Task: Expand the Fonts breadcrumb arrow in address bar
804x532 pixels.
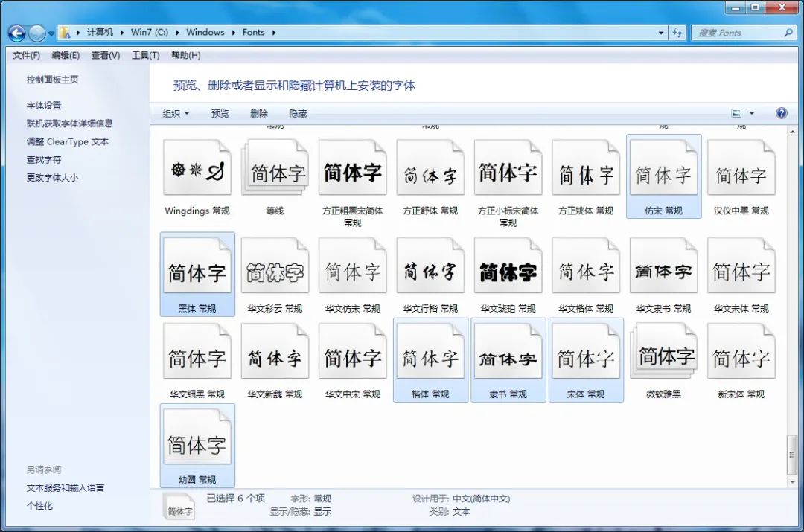Action: [273, 32]
